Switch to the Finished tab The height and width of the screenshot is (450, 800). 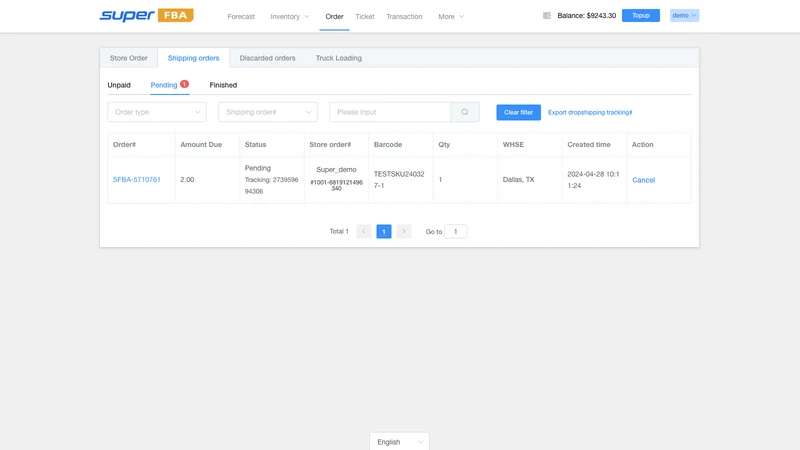[223, 85]
